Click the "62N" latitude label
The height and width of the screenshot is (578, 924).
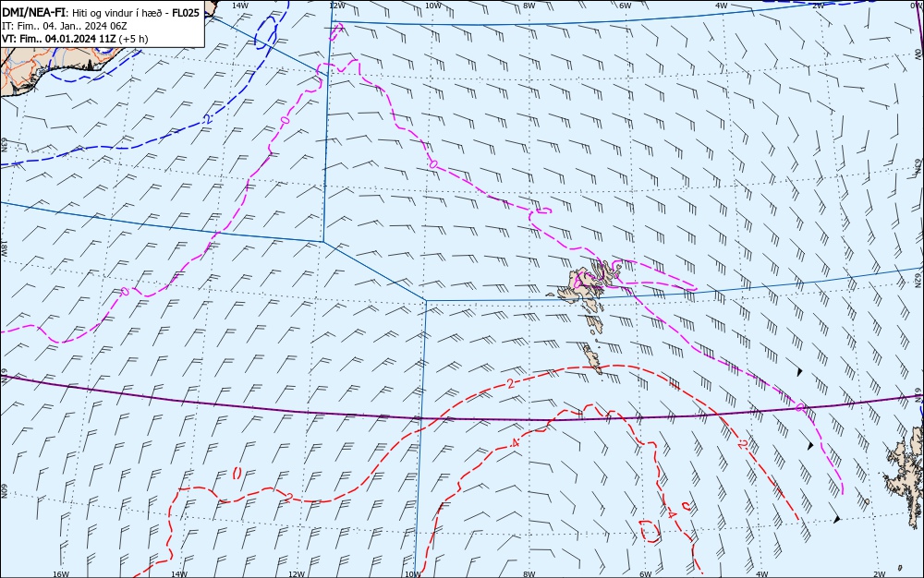pyautogui.click(x=918, y=279)
